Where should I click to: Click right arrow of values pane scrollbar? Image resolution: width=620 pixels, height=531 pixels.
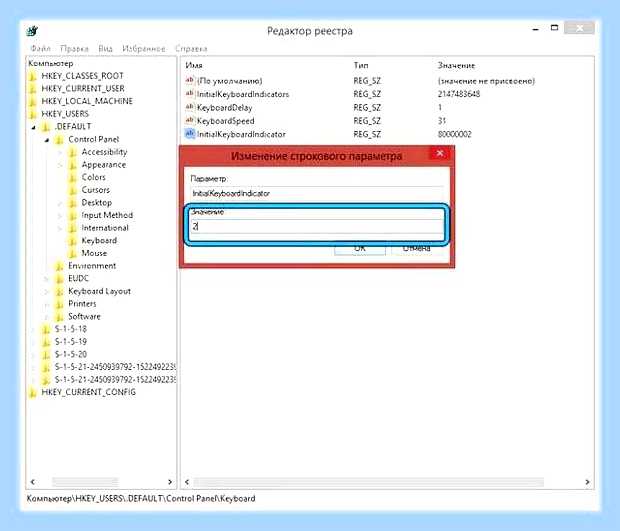pos(588,482)
